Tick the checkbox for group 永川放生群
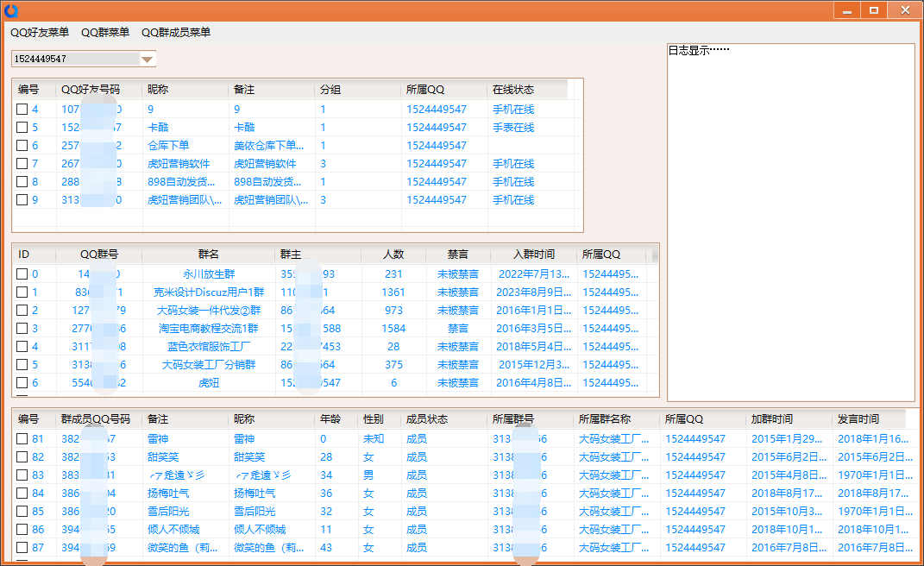Viewport: 924px width, 566px height. (x=22, y=274)
